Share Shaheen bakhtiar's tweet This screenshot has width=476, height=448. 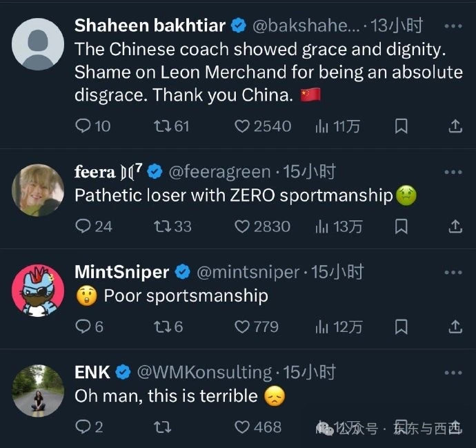coord(455,126)
